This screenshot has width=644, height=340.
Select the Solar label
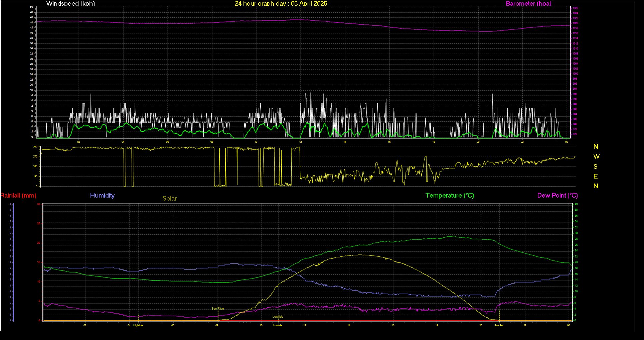tap(169, 198)
